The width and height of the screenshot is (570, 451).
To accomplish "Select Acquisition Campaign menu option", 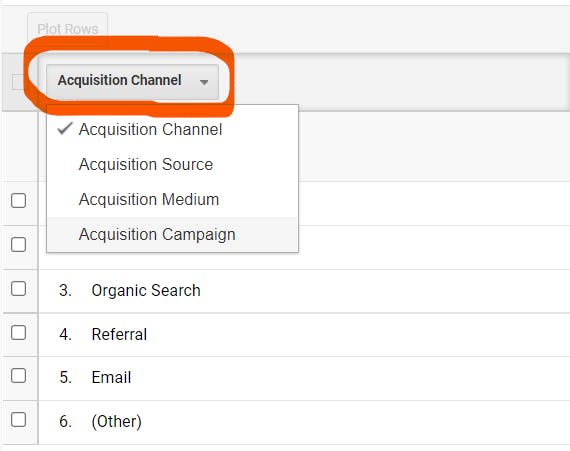I will (173, 234).
